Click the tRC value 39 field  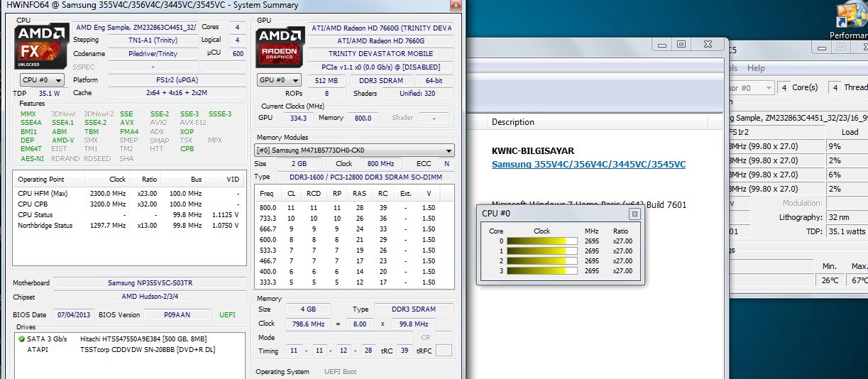(x=405, y=351)
